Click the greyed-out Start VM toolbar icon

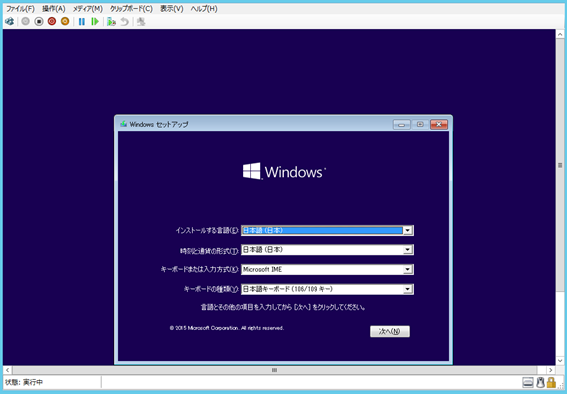(25, 22)
